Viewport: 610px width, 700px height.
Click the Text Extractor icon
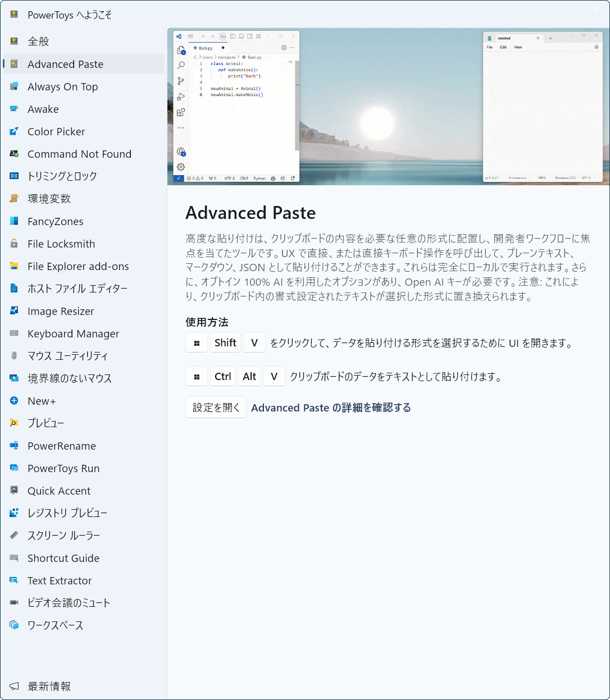point(14,580)
